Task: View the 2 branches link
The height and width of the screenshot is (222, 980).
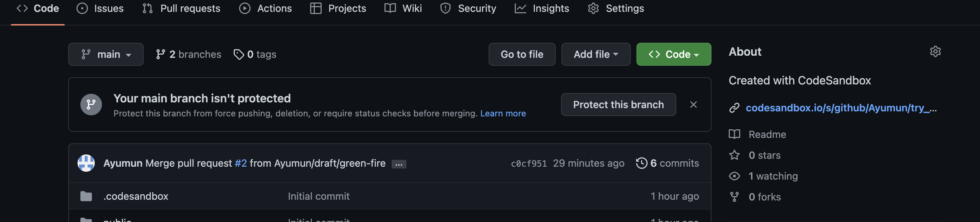Action: (188, 55)
